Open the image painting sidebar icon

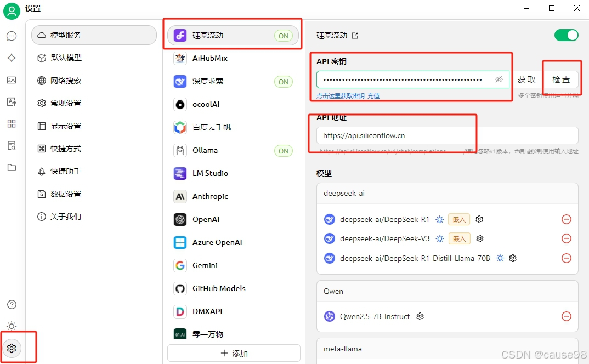pos(12,80)
